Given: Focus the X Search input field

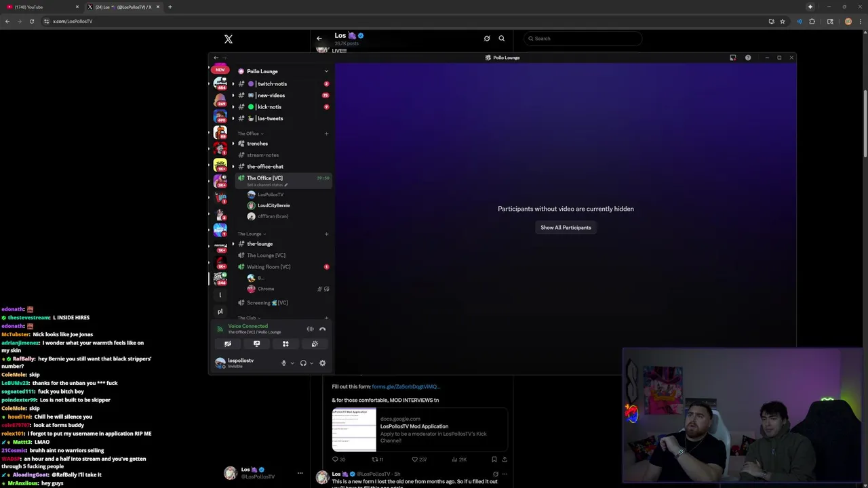Looking at the screenshot, I should (583, 39).
